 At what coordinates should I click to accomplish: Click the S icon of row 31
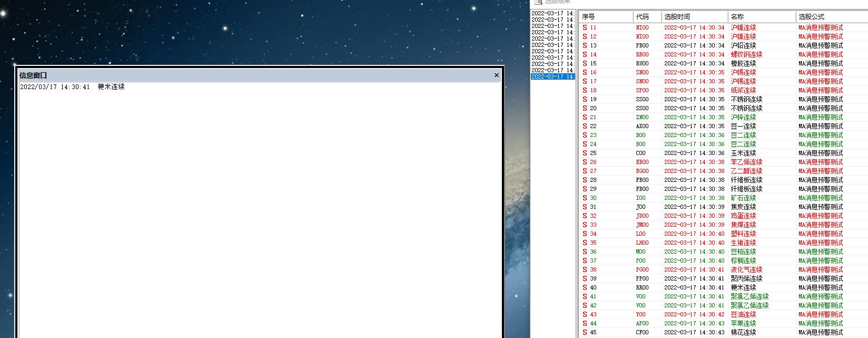[585, 207]
